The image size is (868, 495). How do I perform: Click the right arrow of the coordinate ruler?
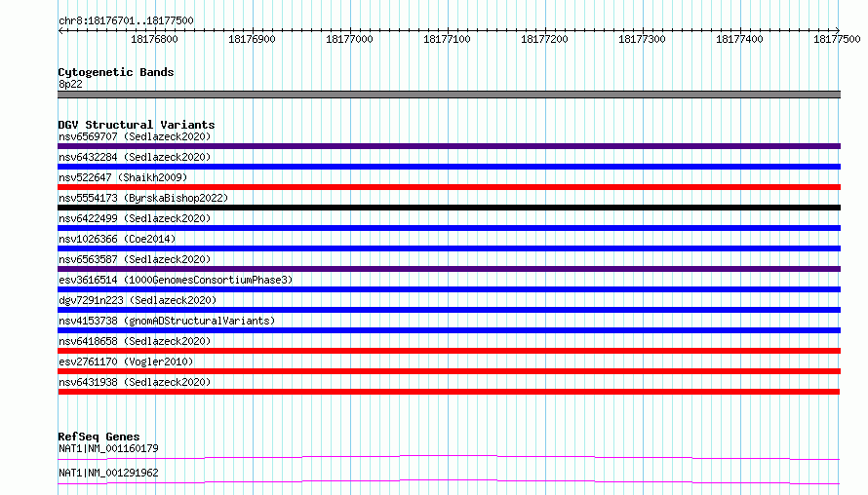tap(838, 30)
